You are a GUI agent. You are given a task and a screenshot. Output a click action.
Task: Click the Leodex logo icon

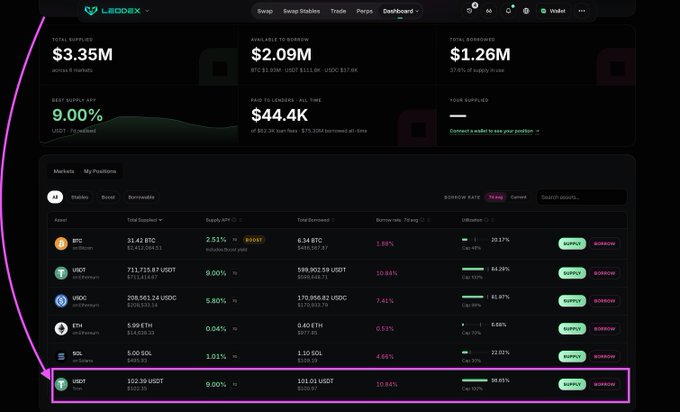[x=91, y=11]
